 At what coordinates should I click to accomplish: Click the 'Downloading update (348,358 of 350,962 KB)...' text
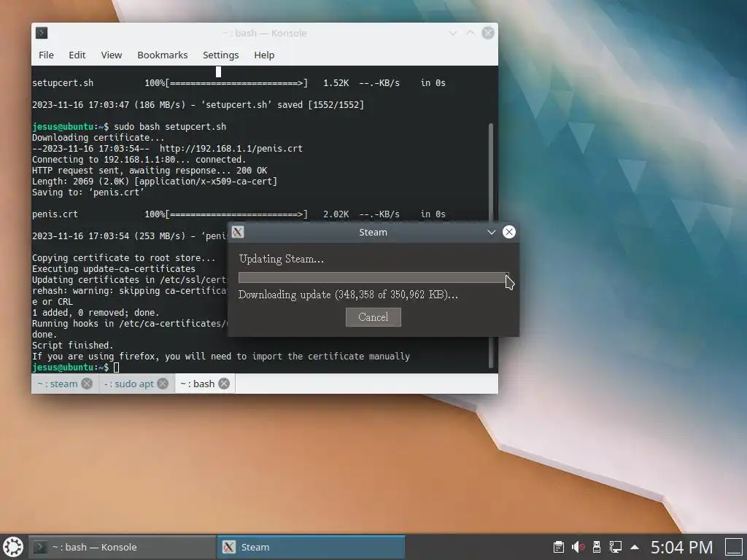pos(348,295)
